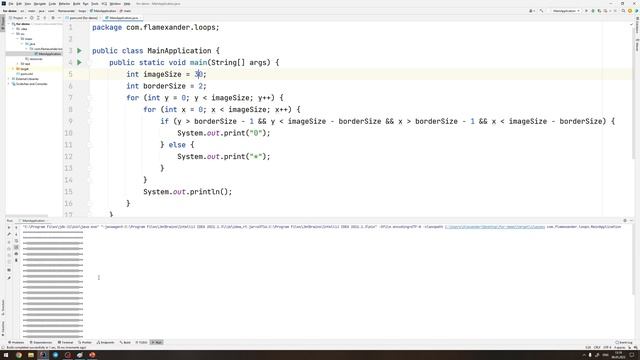
Task: Open the Project view selector dropdown
Action: coord(18,18)
